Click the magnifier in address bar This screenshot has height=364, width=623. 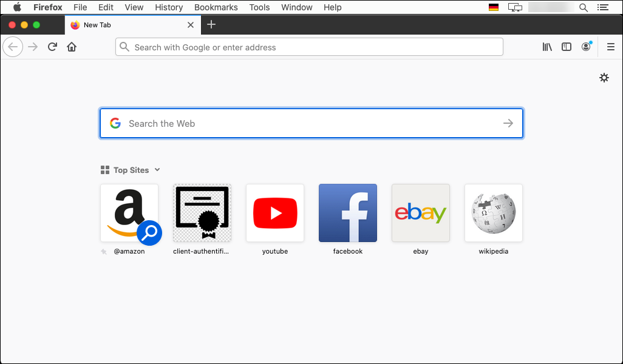124,47
